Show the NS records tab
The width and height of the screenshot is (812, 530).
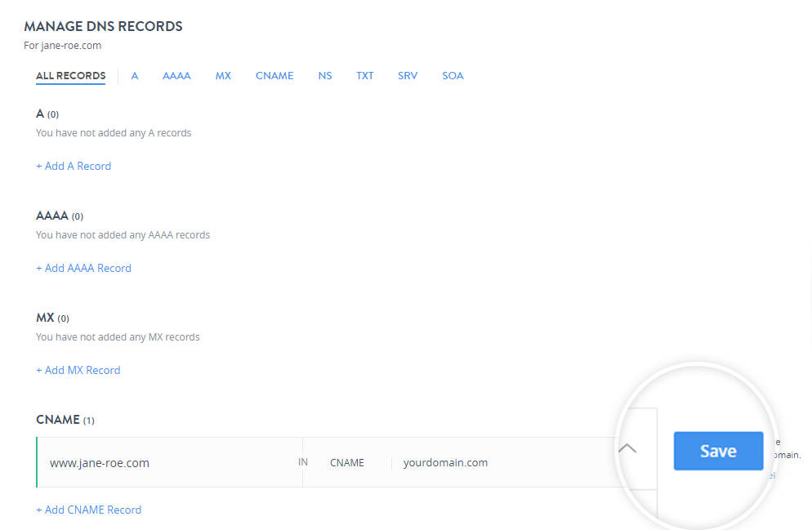(x=324, y=76)
